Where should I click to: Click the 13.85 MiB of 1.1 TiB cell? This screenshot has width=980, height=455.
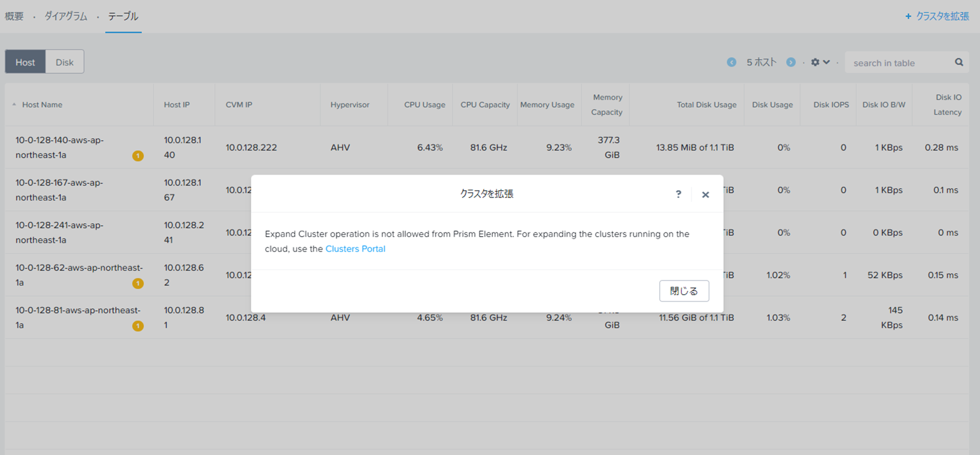[x=695, y=147]
